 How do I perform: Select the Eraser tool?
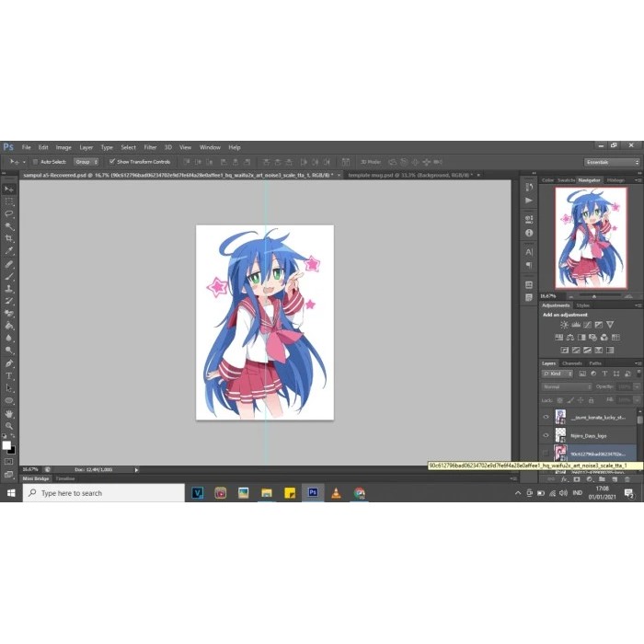pyautogui.click(x=9, y=314)
